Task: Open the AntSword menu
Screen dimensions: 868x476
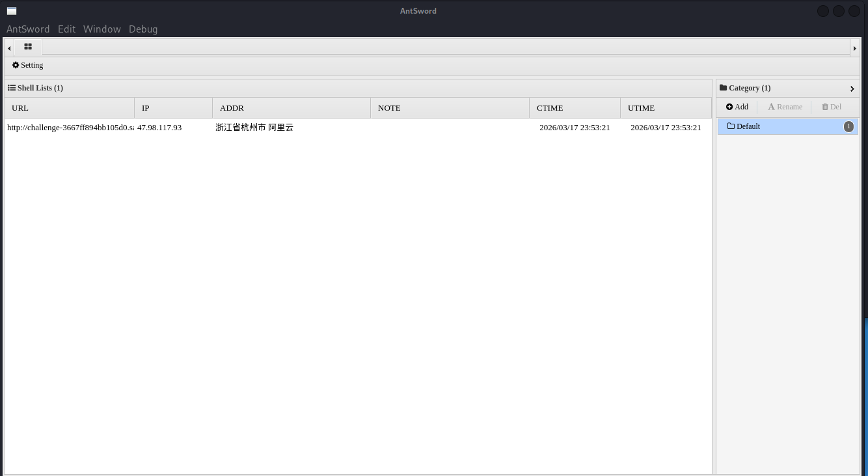Action: point(28,29)
